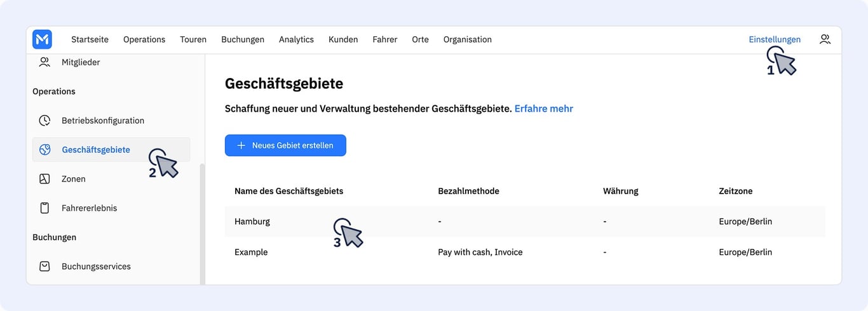868x311 pixels.
Task: Click the Währung column header
Action: 621,191
